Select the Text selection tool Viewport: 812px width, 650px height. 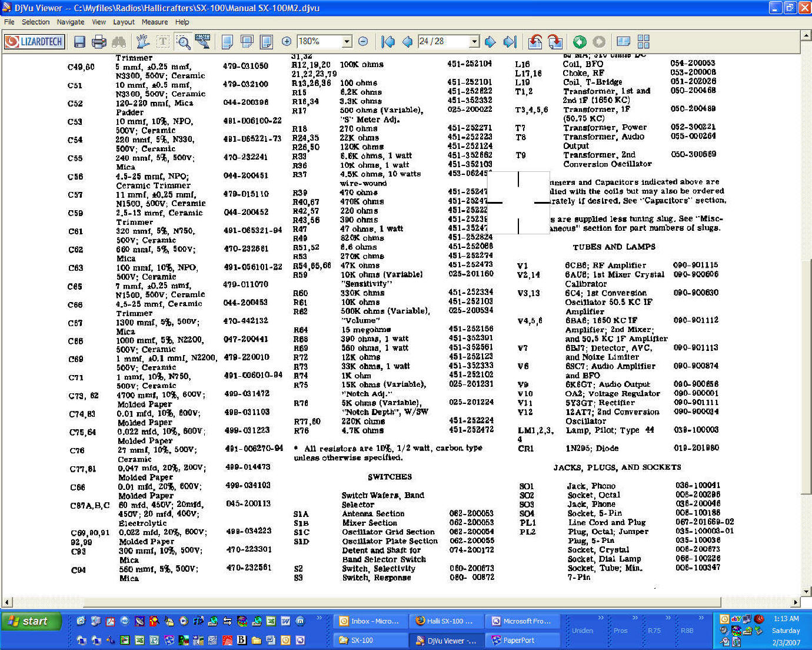pos(162,41)
